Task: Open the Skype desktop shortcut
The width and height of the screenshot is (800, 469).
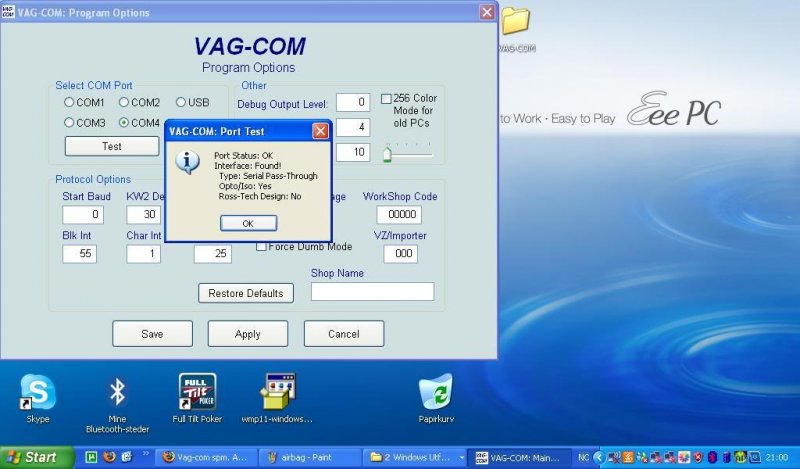Action: tap(38, 392)
